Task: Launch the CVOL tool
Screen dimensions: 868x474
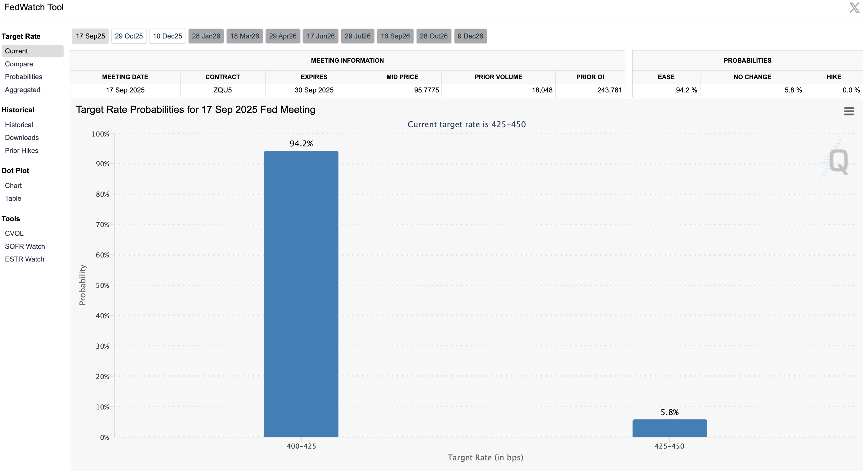Action: (x=14, y=234)
